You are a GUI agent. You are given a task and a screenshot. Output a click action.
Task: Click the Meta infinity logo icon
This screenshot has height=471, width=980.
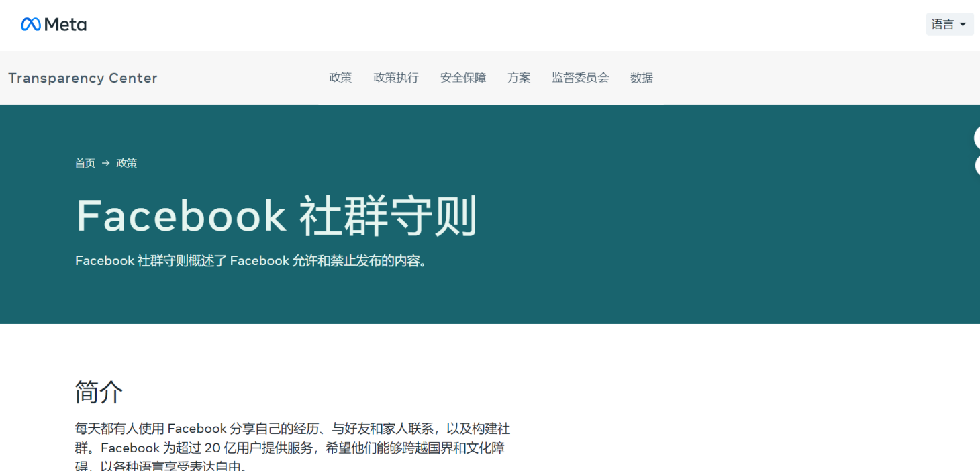30,24
